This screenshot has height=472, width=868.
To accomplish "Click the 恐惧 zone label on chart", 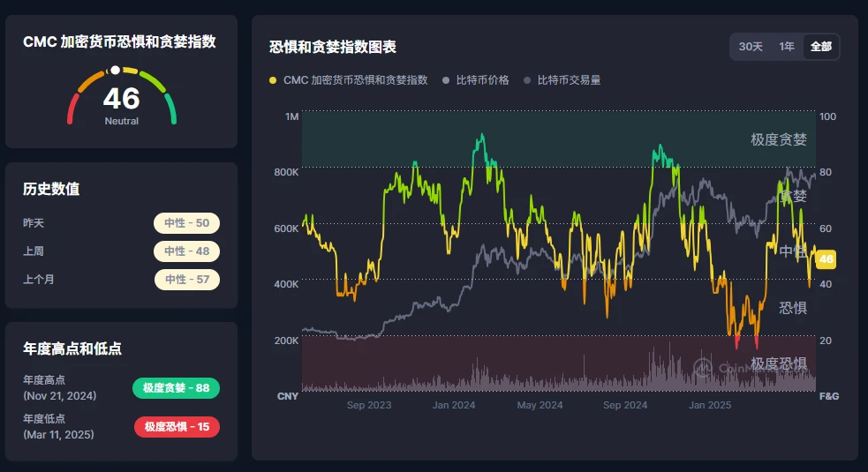I will click(x=793, y=308).
